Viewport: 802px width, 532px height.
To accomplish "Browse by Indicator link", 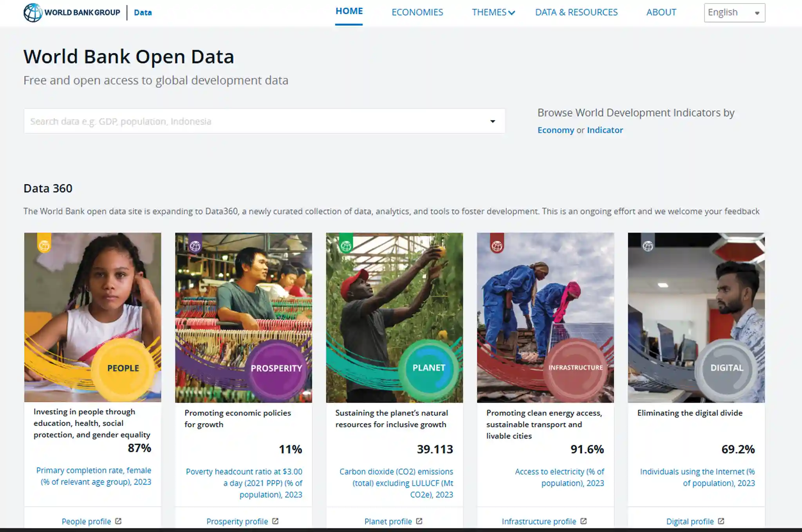I will pyautogui.click(x=605, y=130).
